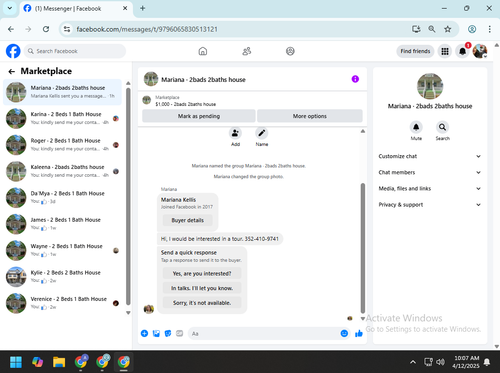Open Buyer details for Mariana Kellis
The height and width of the screenshot is (373, 500).
tap(188, 220)
